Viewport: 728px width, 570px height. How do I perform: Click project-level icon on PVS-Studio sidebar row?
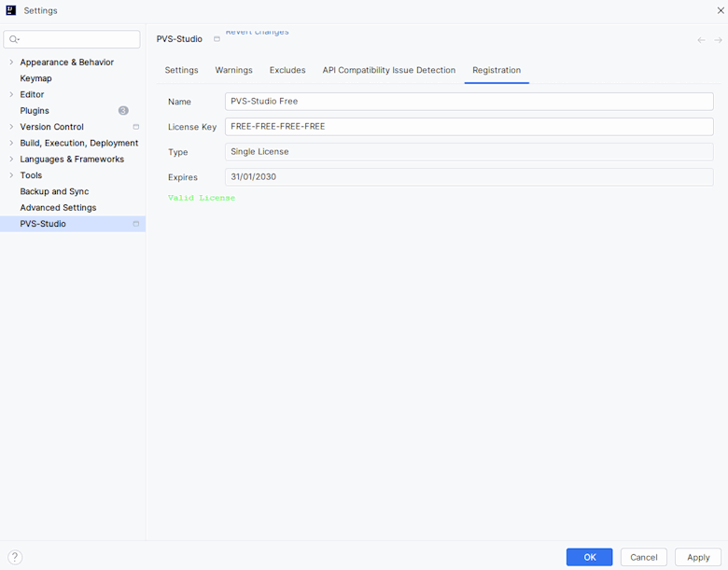coord(136,224)
